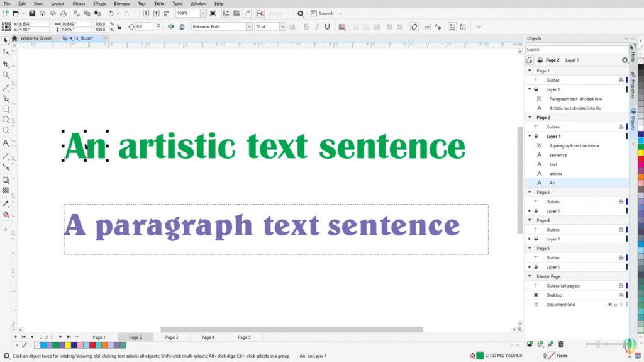The width and height of the screenshot is (644, 362).
Task: Open the zoom level dropdown
Action: point(203,14)
